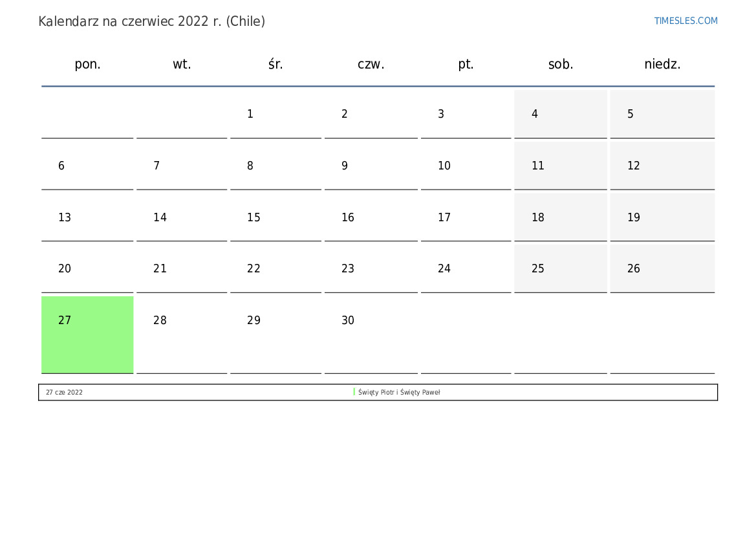Open the TIMESLES.COM link
Image resolution: width=756 pixels, height=535 pixels.
[x=686, y=21]
